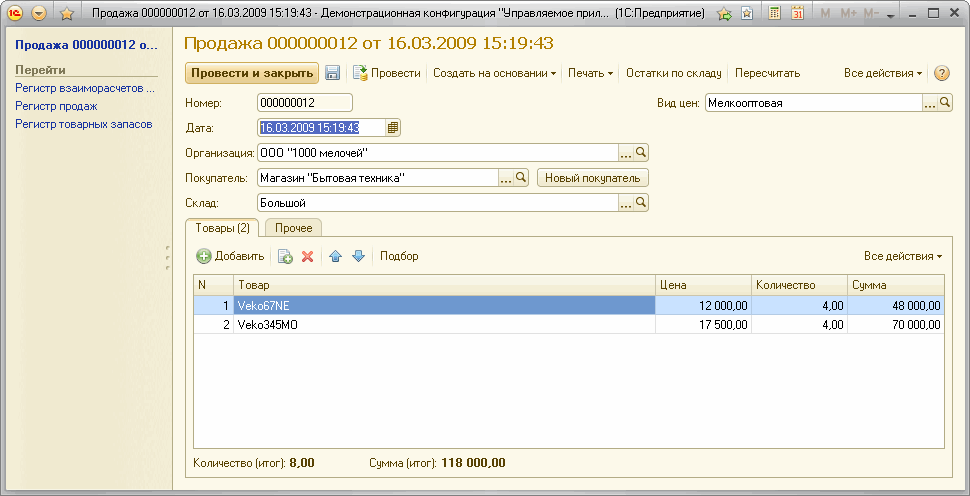Switch to the Прочее tab
The image size is (970, 496).
[x=294, y=228]
